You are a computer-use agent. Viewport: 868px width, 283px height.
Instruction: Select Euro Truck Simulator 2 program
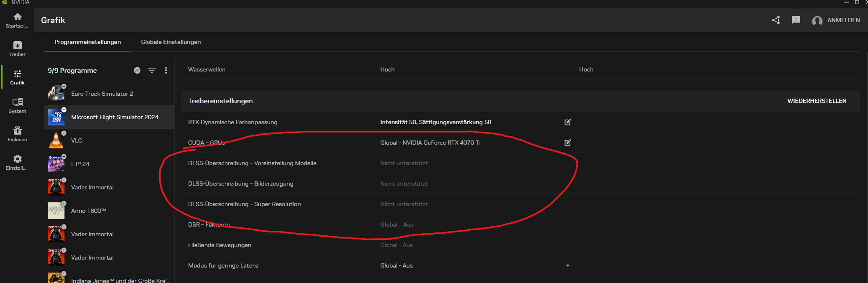109,94
